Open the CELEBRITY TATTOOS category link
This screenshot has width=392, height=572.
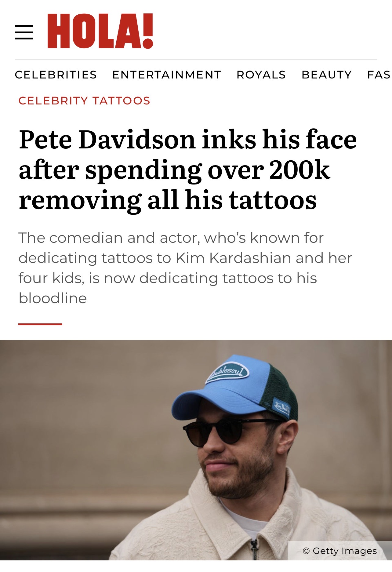click(x=84, y=101)
